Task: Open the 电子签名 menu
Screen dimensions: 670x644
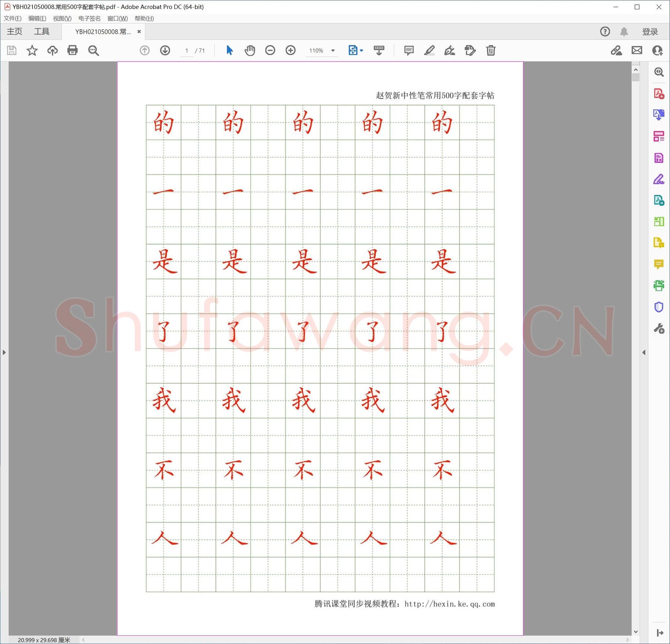Action: (89, 18)
